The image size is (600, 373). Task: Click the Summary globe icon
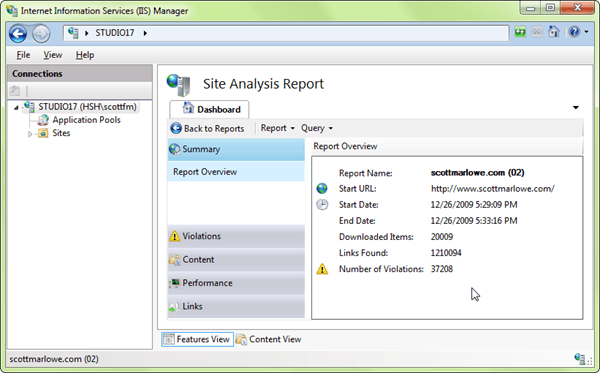pos(174,149)
